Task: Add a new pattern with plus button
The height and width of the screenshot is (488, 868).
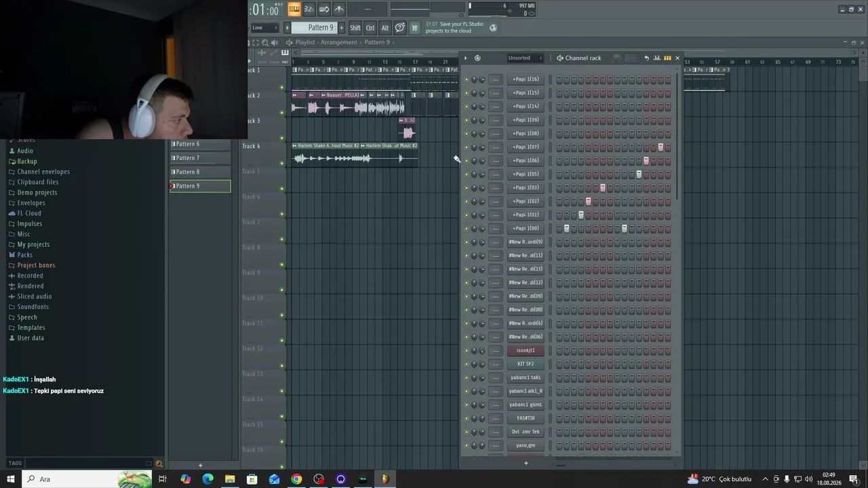Action: coord(200,466)
